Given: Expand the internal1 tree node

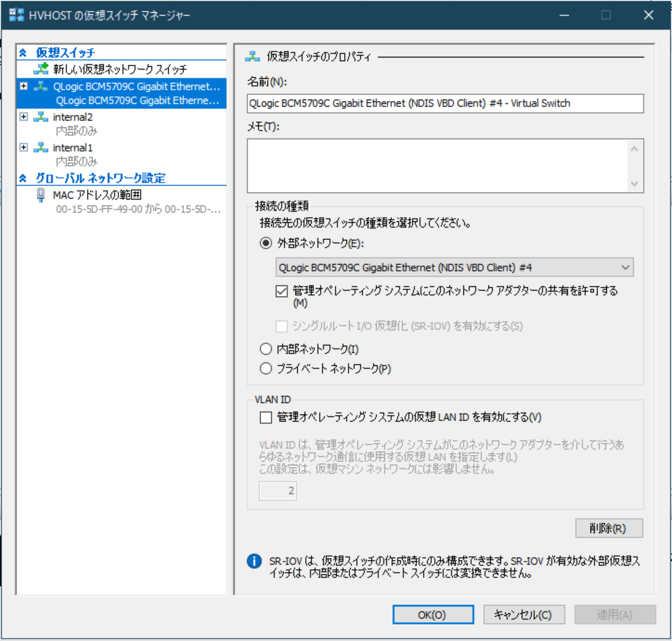Looking at the screenshot, I should coord(24,147).
